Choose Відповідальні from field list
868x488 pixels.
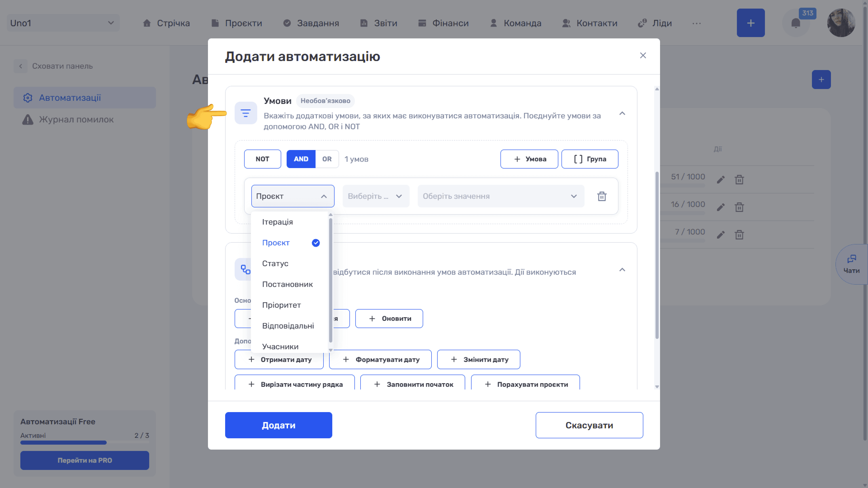290,326
